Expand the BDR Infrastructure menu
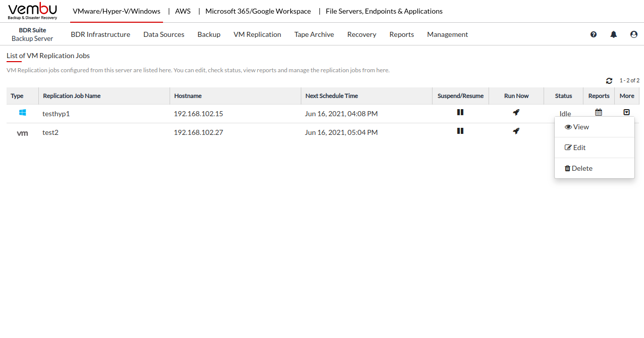The height and width of the screenshot is (338, 644). coord(100,34)
